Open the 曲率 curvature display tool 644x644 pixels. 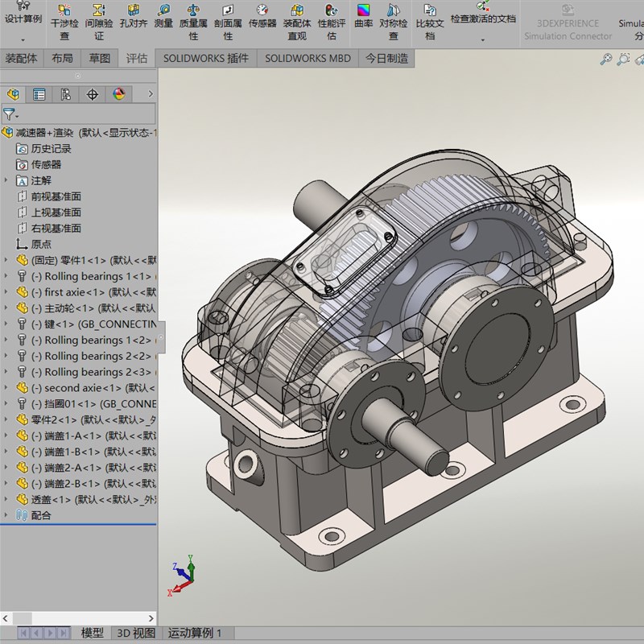[364, 16]
